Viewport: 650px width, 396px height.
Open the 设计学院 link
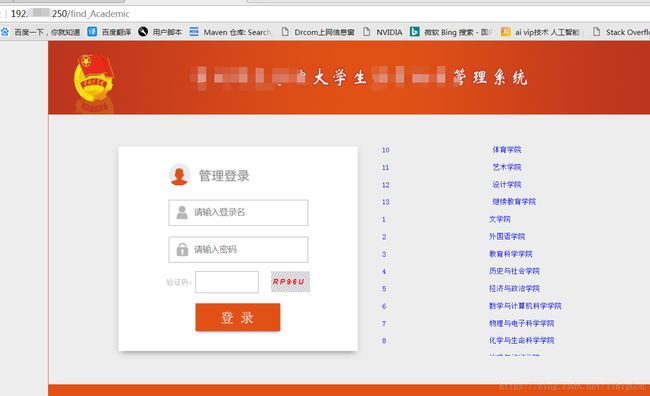507,185
